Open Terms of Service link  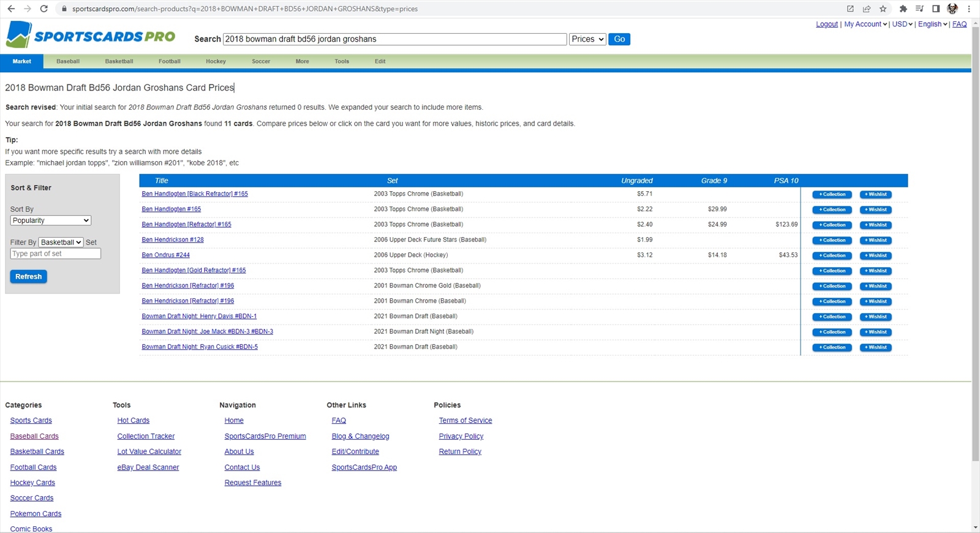point(466,421)
